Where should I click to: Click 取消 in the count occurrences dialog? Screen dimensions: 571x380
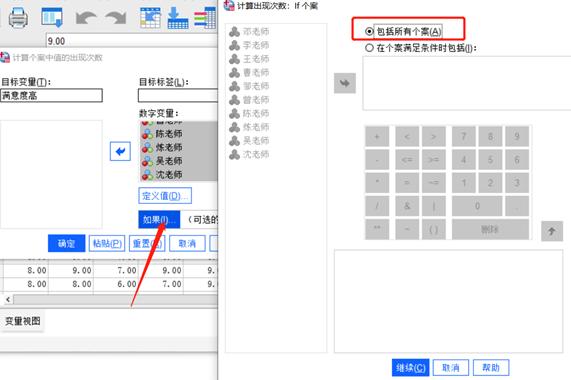187,243
